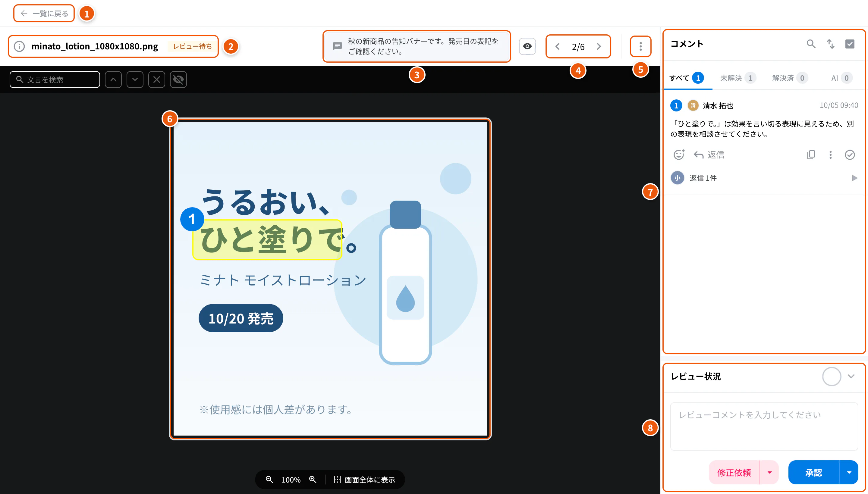Screen dimensions: 868x494
Task: Click the sort comments arrows icon
Action: click(830, 44)
